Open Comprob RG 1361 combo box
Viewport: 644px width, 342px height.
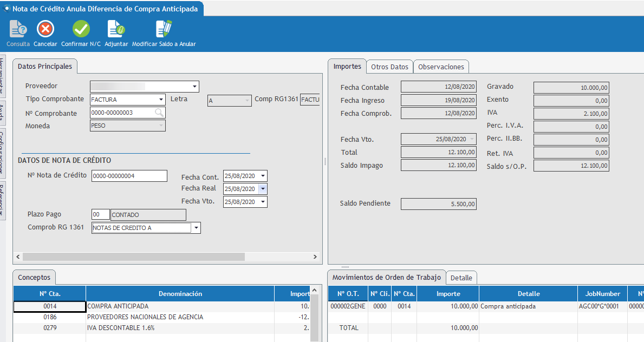coord(196,228)
